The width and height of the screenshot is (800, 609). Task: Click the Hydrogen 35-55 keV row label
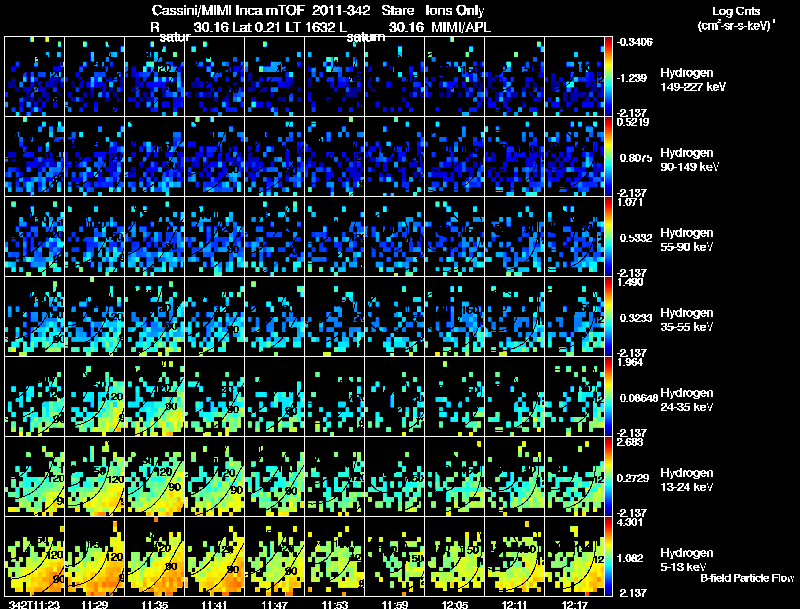(x=687, y=320)
